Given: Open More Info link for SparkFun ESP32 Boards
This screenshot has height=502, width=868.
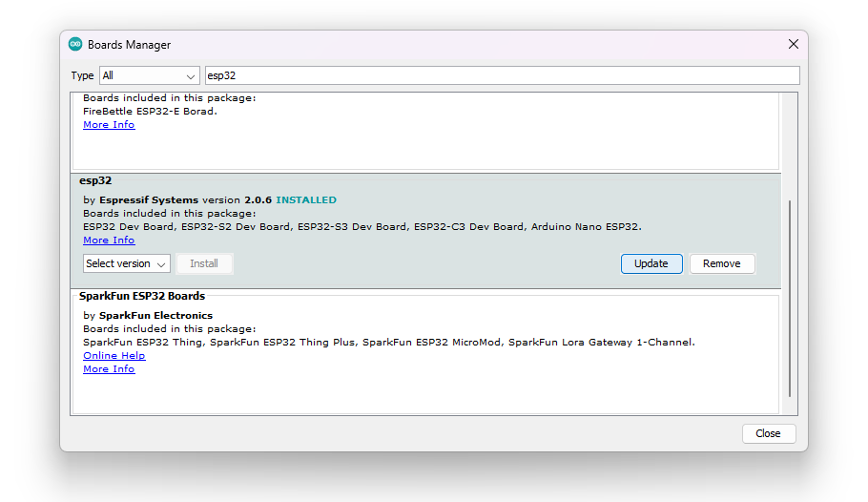Looking at the screenshot, I should pyautogui.click(x=109, y=369).
